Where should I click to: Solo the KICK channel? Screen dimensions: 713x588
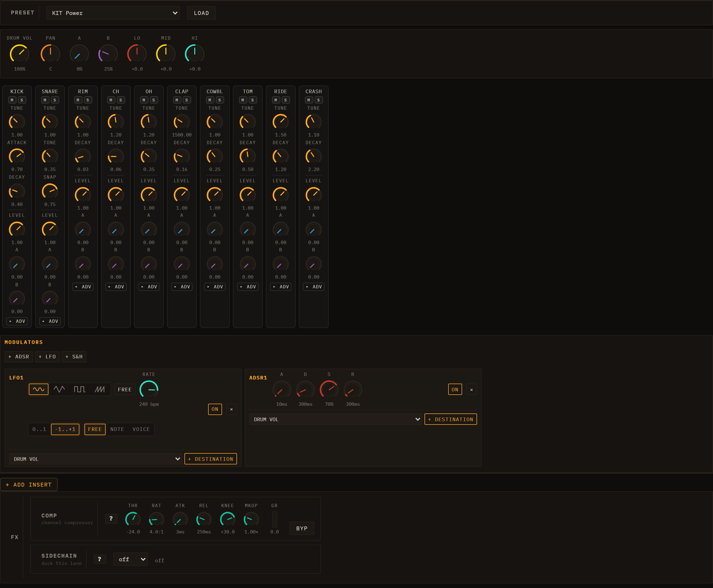pos(22,100)
